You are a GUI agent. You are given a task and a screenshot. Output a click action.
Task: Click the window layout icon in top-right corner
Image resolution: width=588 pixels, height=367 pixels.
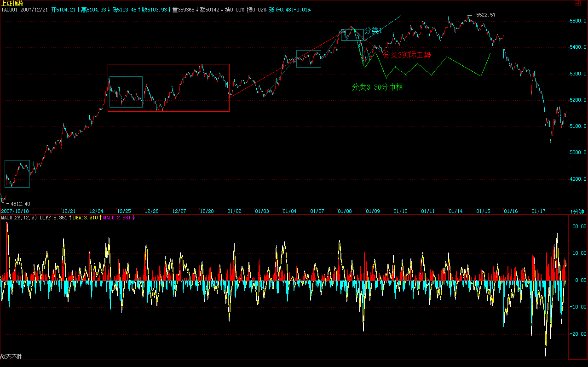tap(578, 3)
